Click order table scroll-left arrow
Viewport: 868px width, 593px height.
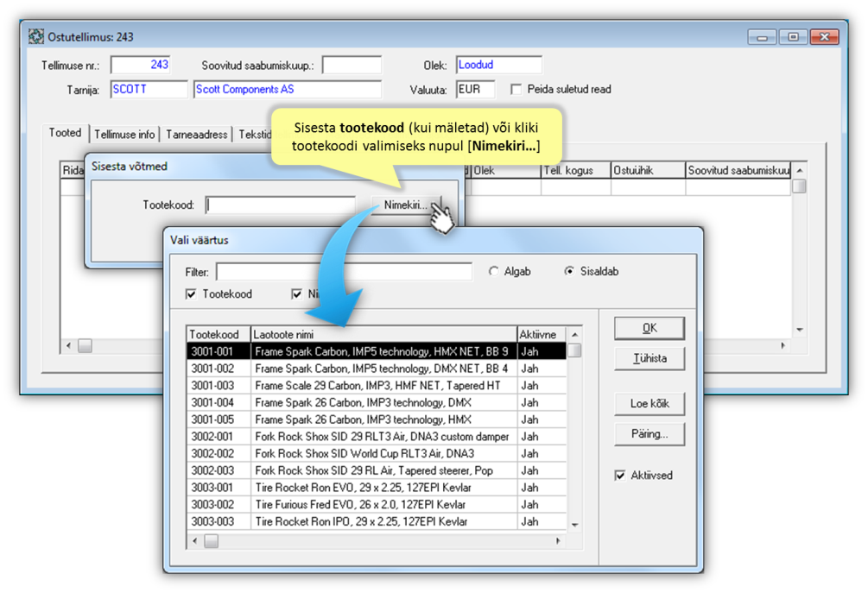[x=68, y=346]
